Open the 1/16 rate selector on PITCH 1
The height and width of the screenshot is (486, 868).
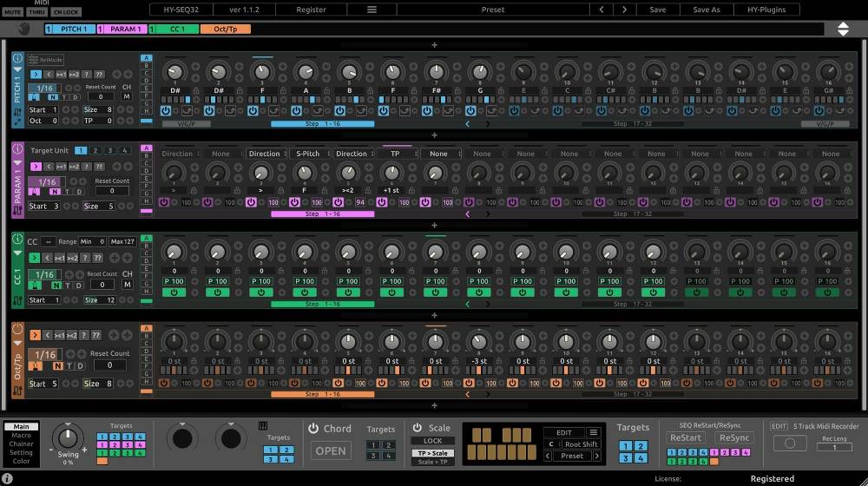[43, 88]
